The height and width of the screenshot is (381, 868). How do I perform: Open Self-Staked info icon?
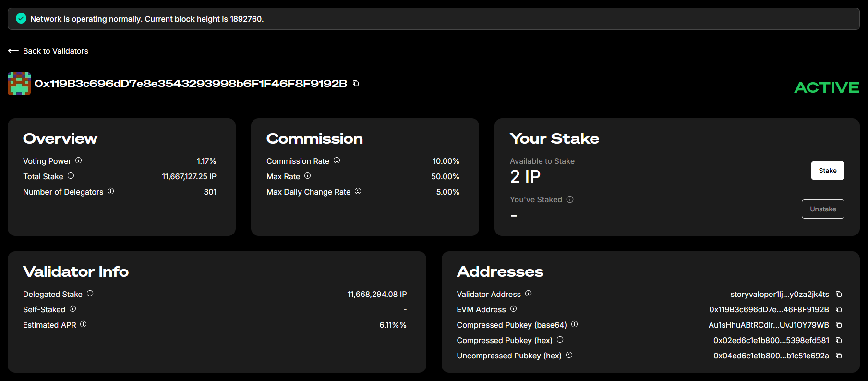click(73, 309)
